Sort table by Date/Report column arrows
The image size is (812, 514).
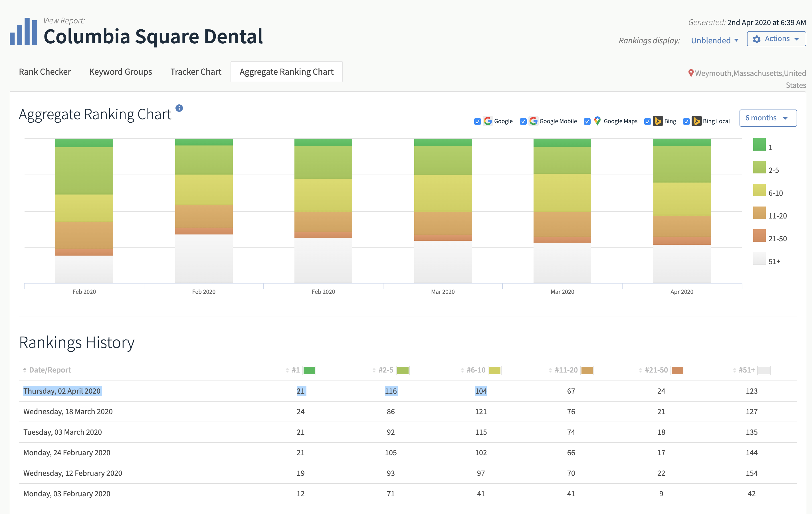(25, 370)
